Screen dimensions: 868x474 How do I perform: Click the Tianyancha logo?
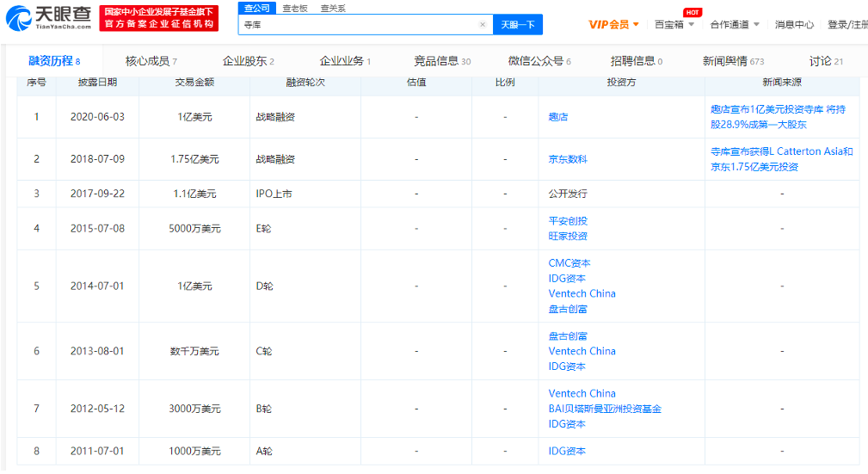coord(49,18)
